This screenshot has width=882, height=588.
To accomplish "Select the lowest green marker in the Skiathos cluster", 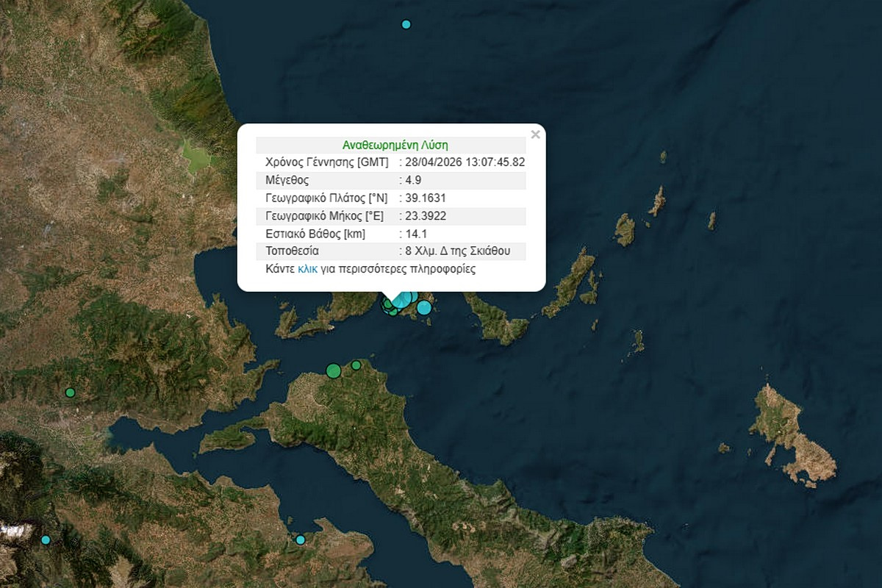I will 393,312.
